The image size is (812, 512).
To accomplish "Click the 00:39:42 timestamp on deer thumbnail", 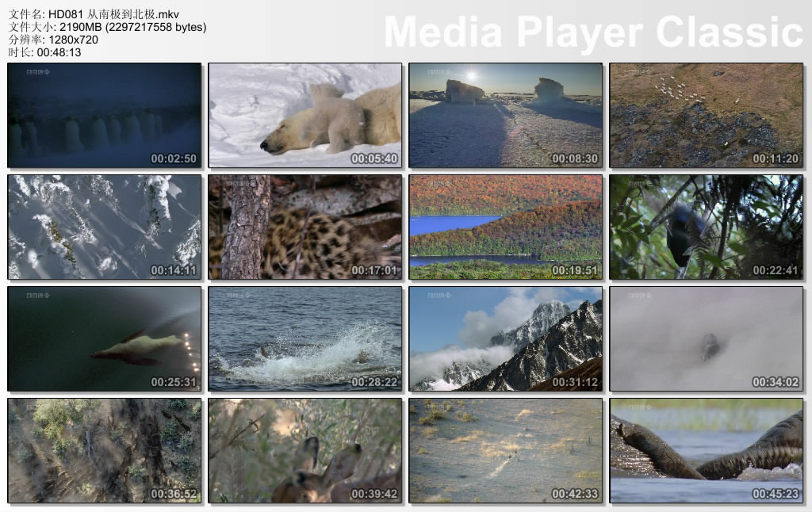I will 373,494.
